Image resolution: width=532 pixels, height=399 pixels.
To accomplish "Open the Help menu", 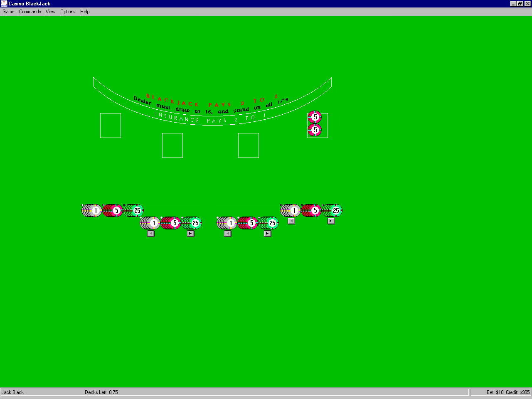I will click(85, 12).
